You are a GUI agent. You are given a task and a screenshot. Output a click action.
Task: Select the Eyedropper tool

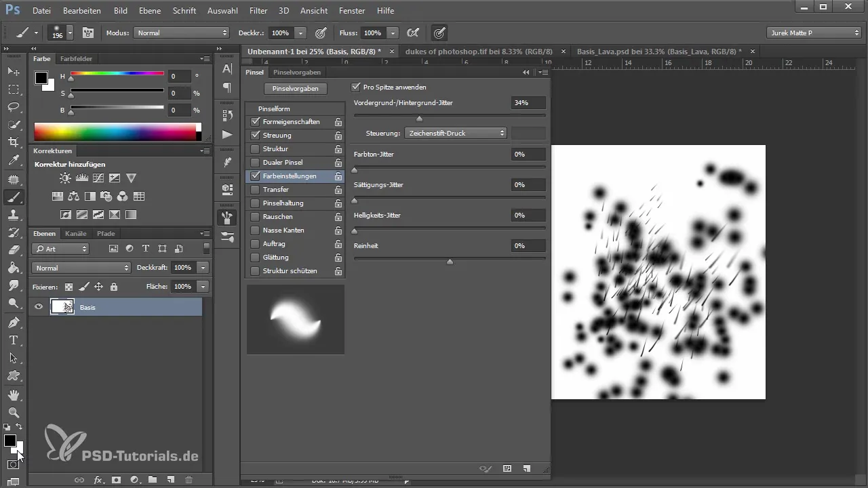(x=13, y=161)
